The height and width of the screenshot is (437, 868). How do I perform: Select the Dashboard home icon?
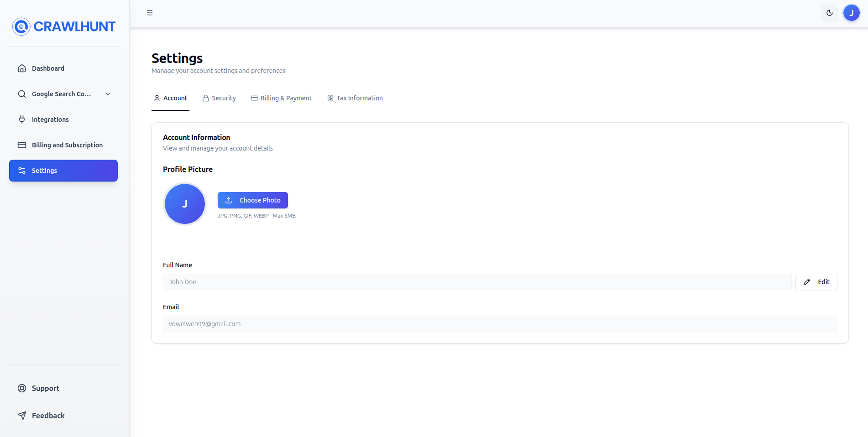[x=22, y=68]
